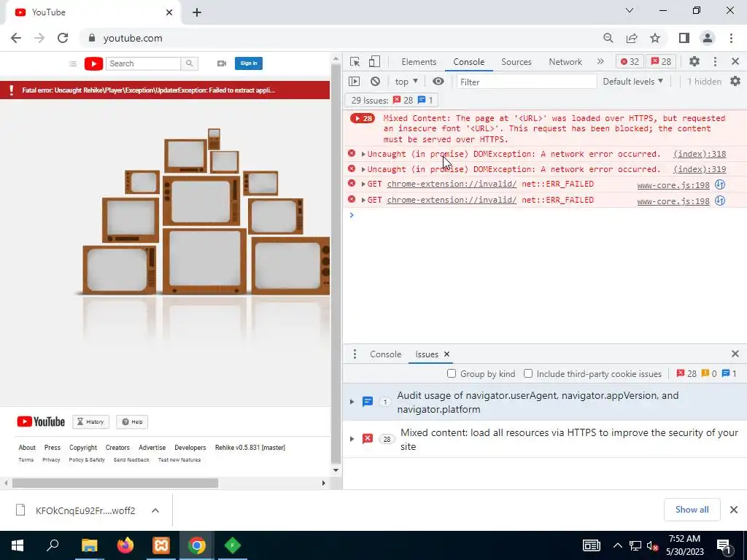Viewport: 747px width, 560px height.
Task: Toggle the device toolbar icon
Action: [x=374, y=61]
